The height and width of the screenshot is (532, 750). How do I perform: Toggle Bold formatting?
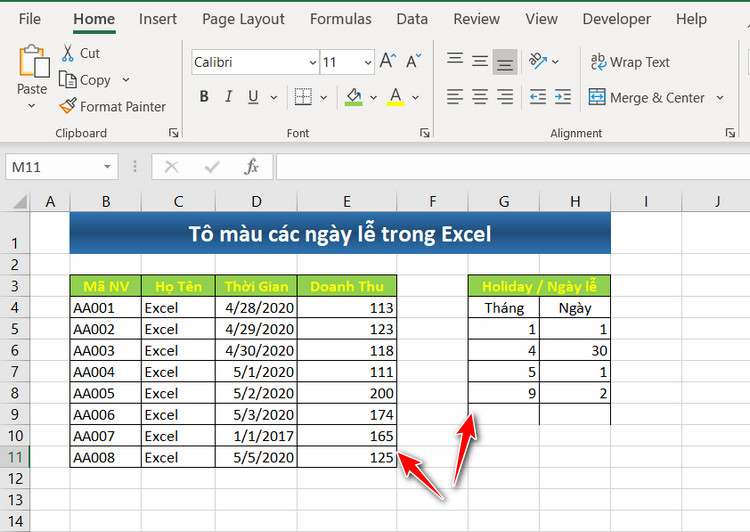pos(204,97)
